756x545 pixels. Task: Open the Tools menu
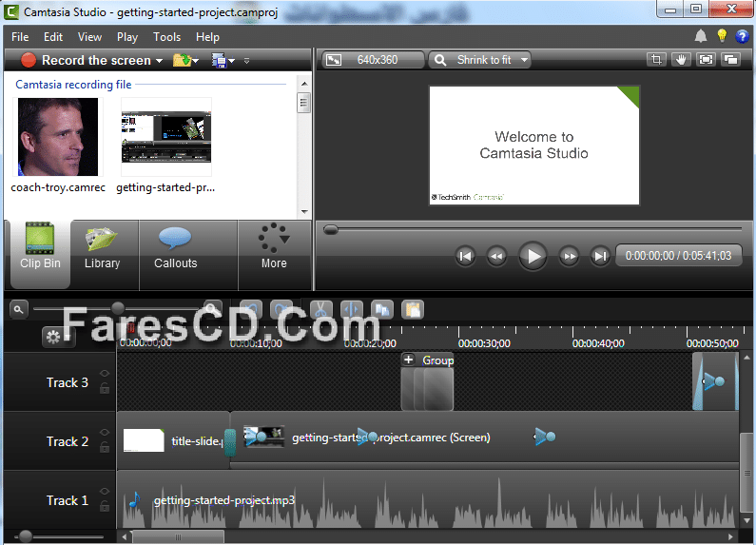(166, 37)
